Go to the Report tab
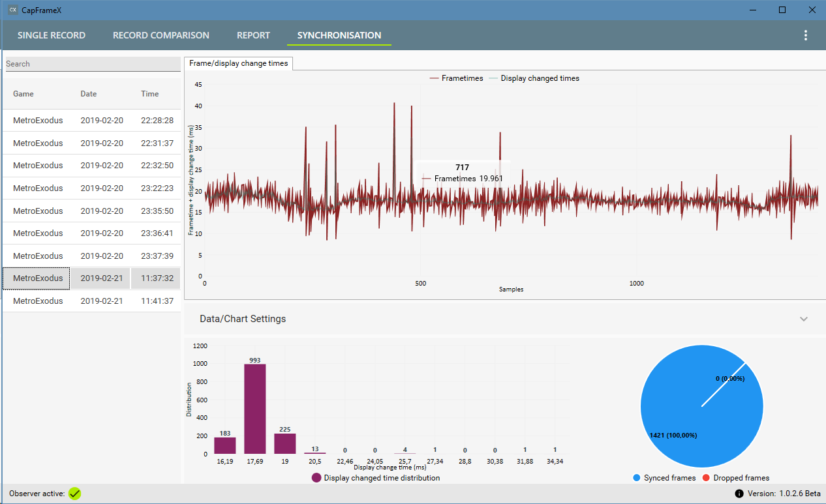The image size is (826, 504). 254,35
